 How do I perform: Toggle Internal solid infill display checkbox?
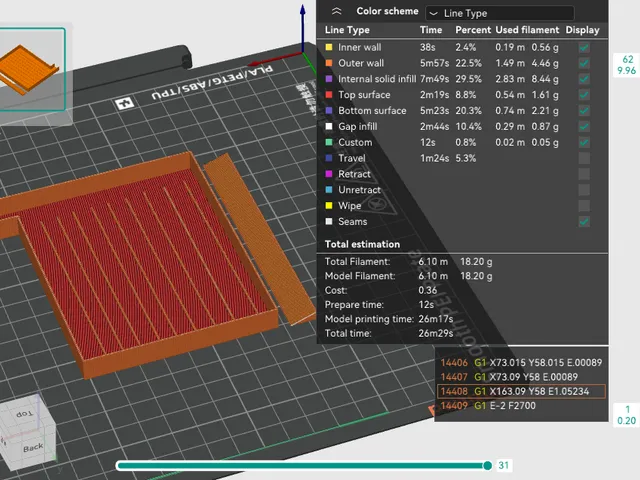584,79
